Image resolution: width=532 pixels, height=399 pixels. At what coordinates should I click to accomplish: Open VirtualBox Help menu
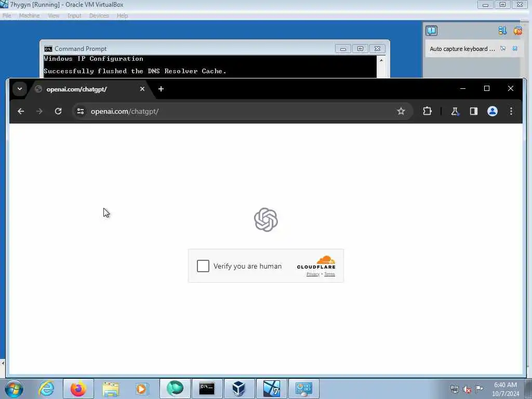coord(123,16)
